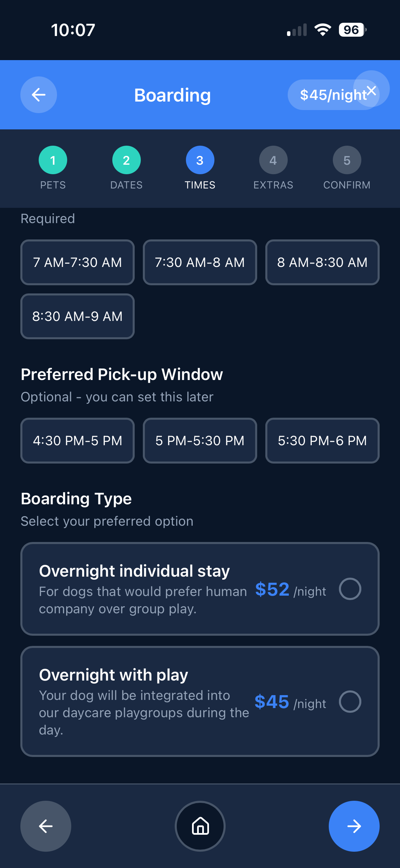Choose the 7 AM-7:30 AM drop-off window
The height and width of the screenshot is (868, 400).
click(x=77, y=262)
